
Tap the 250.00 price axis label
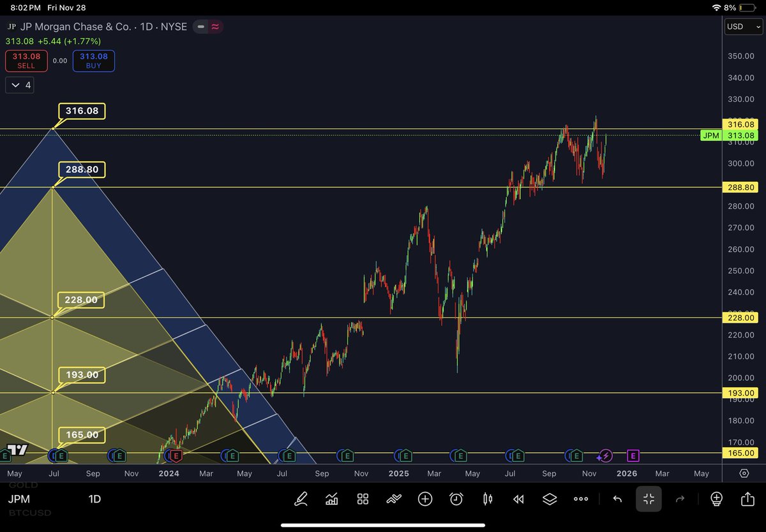[740, 270]
